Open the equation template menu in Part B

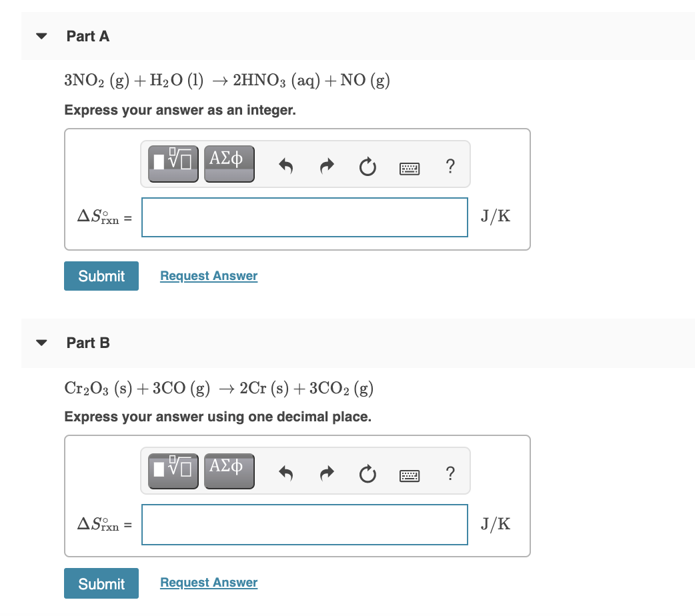172,471
